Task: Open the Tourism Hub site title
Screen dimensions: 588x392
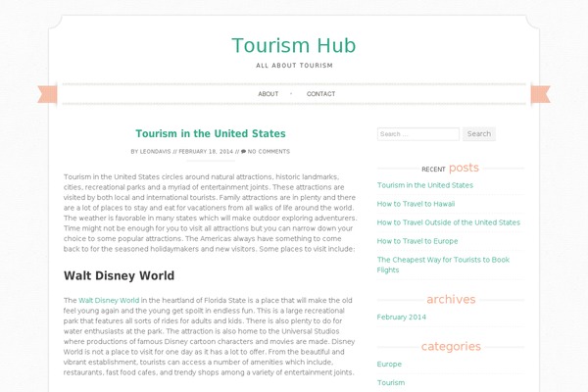Action: (x=294, y=45)
